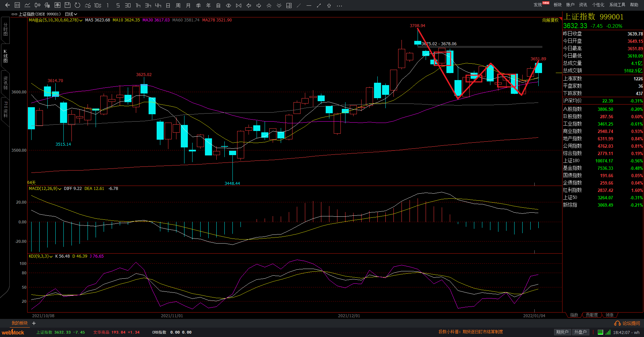Image resolution: width=644 pixels, height=337 pixels.
Task: Click the 向前复权 adjustment label
Action: (x=550, y=20)
